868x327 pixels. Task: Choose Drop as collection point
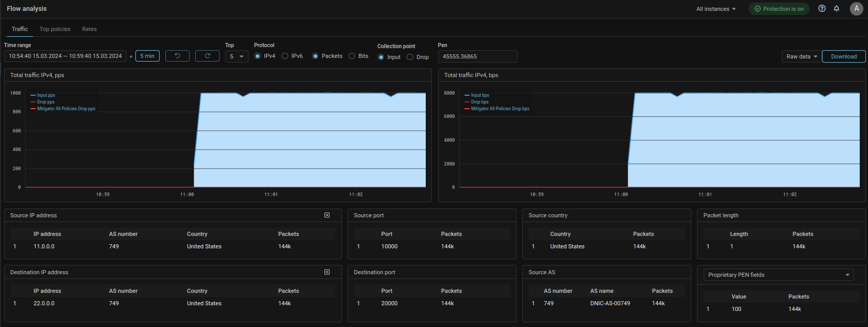[410, 57]
